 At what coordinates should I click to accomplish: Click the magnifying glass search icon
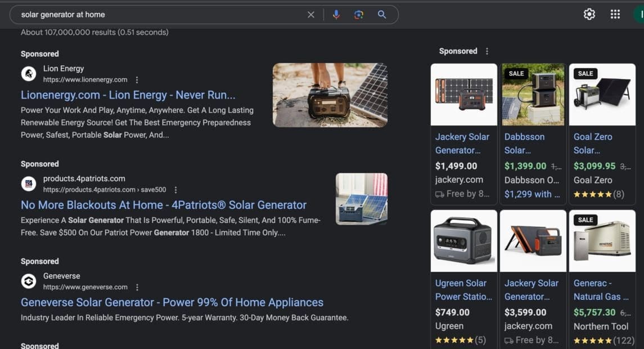tap(382, 15)
